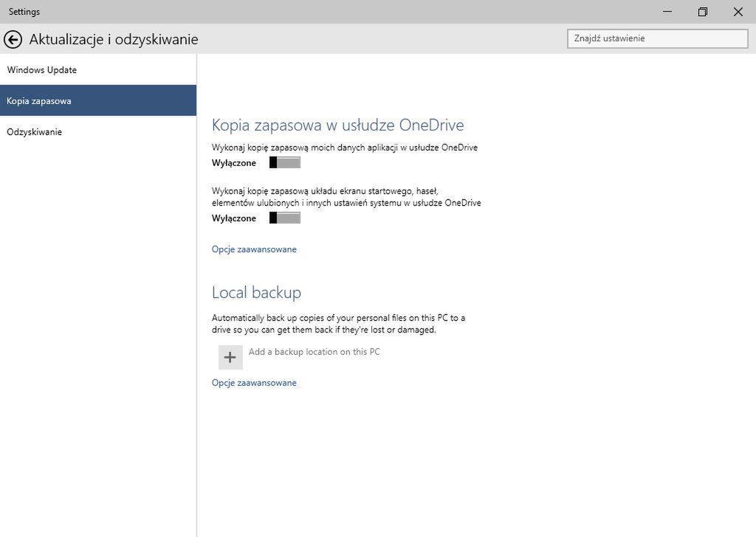756x537 pixels.
Task: Click 'Add a backup location on this PC' label
Action: (314, 352)
